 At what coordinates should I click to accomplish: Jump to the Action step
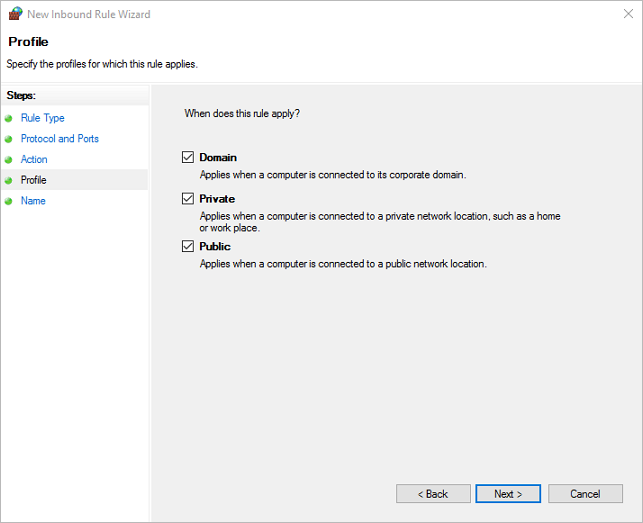point(34,160)
